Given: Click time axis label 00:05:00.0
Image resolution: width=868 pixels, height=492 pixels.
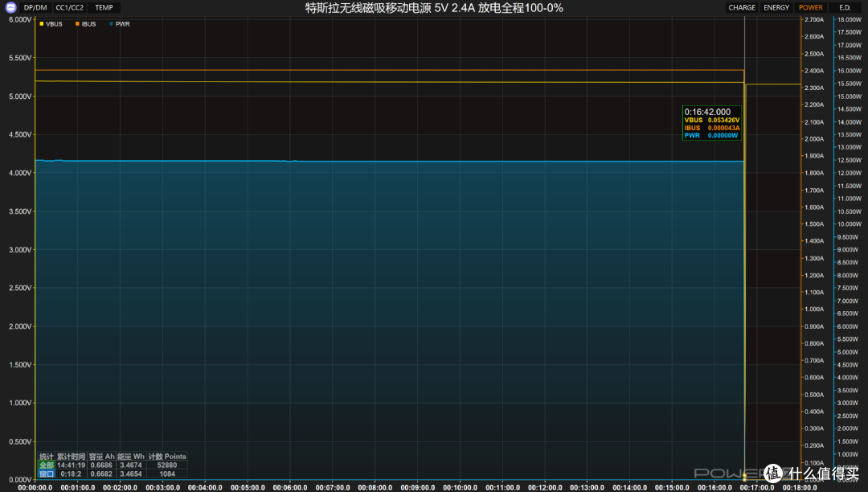Looking at the screenshot, I should (248, 487).
